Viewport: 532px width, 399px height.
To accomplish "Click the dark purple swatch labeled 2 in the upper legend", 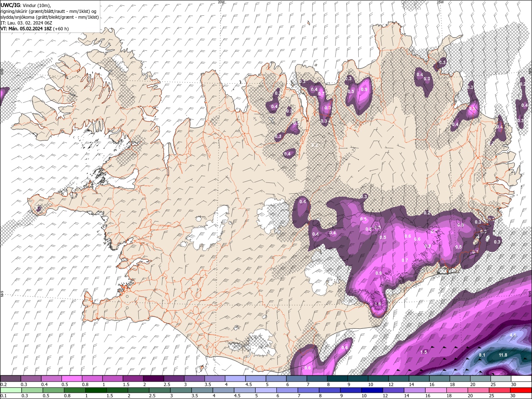I will (x=153, y=379).
